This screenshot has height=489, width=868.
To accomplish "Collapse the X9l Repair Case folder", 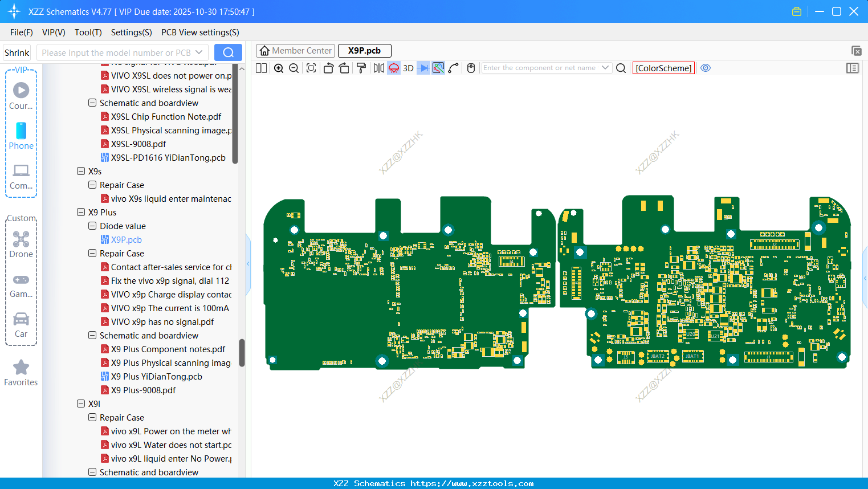I will (92, 417).
